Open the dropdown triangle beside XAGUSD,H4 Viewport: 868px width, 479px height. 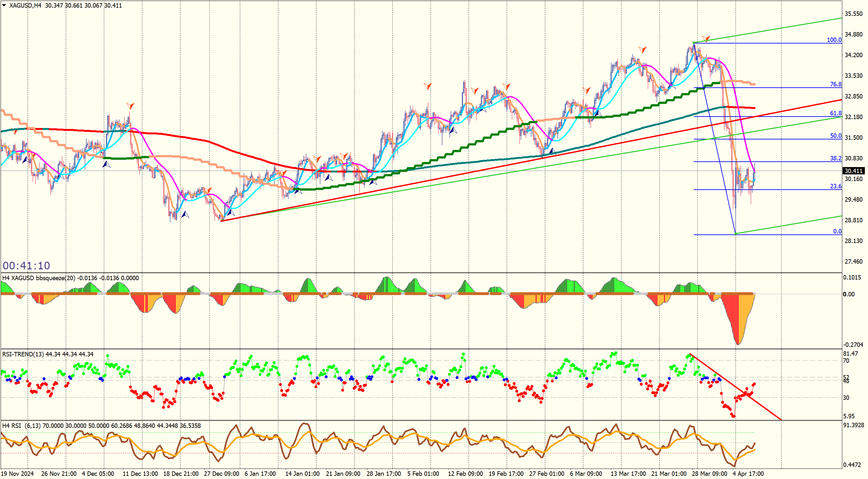click(x=4, y=5)
